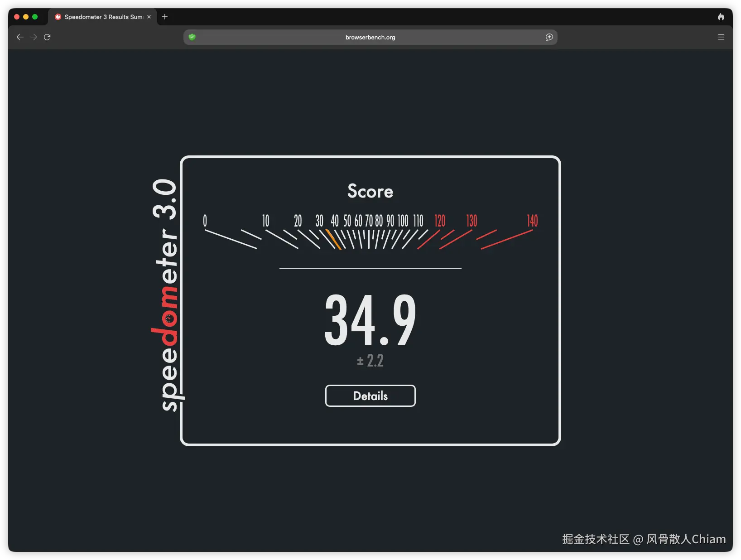Click the forward navigation arrow
Image resolution: width=741 pixels, height=560 pixels.
[34, 37]
